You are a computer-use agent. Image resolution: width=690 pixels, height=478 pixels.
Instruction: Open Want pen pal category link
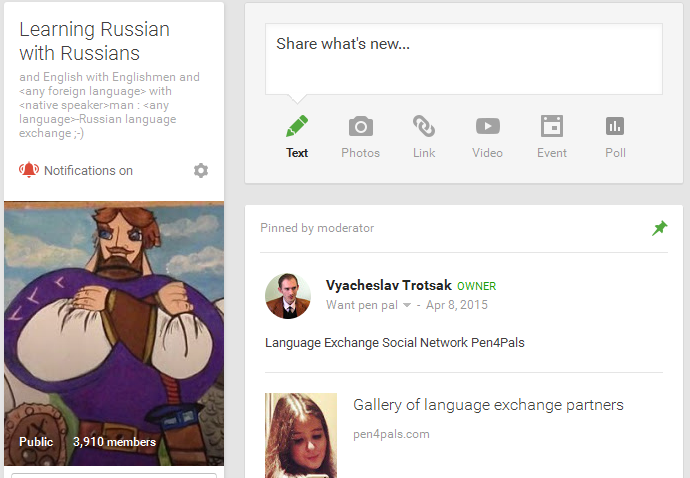click(x=362, y=305)
